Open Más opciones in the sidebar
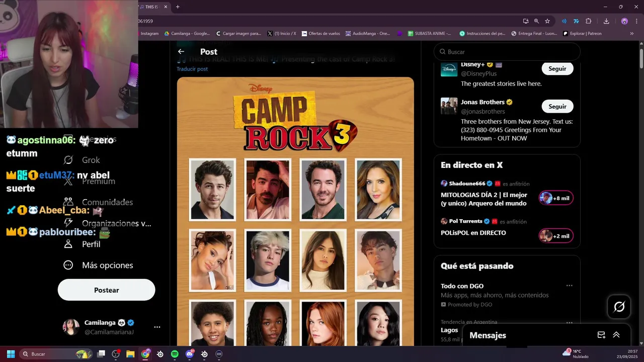 tap(98, 265)
